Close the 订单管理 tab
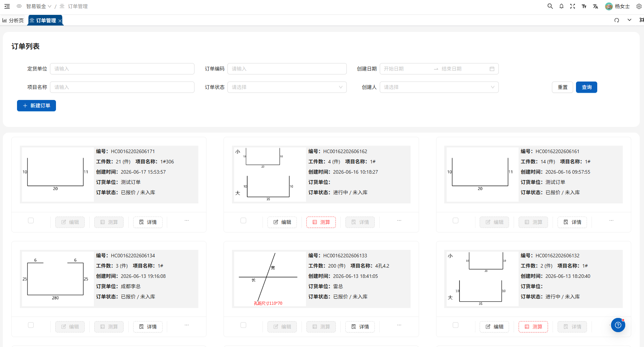Screen dimensions: 644x347 point(60,21)
